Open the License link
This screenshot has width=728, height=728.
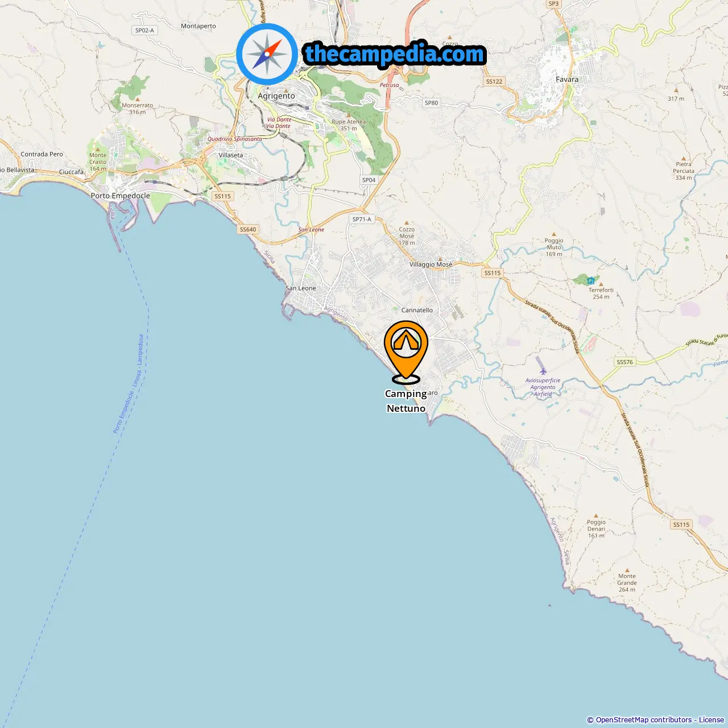(x=712, y=719)
